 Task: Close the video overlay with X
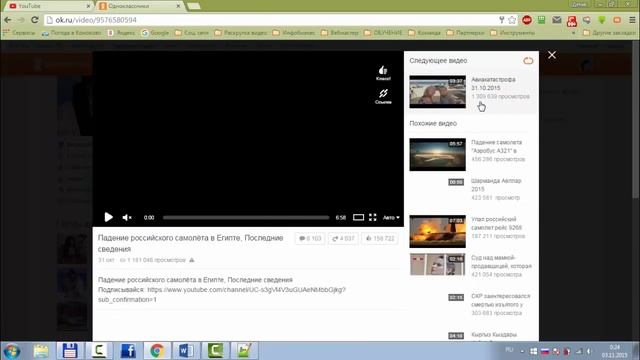[x=552, y=55]
